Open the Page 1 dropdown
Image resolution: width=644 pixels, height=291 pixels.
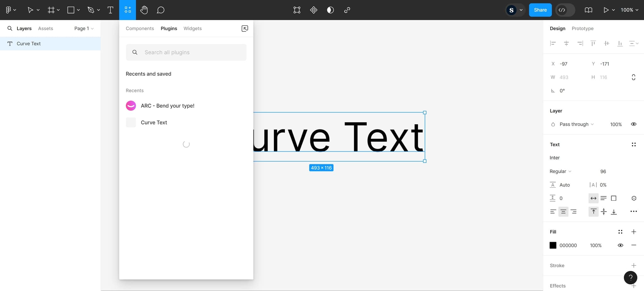pyautogui.click(x=84, y=29)
